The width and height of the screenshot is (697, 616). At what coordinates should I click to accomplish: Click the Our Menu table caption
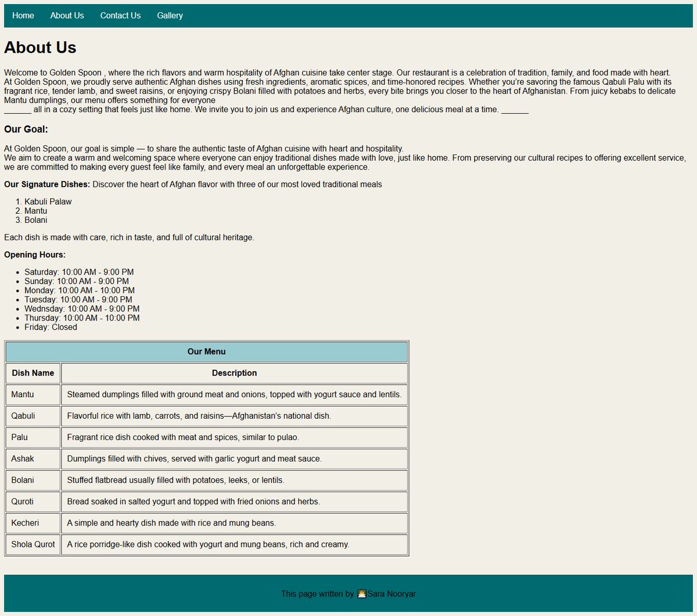tap(207, 352)
